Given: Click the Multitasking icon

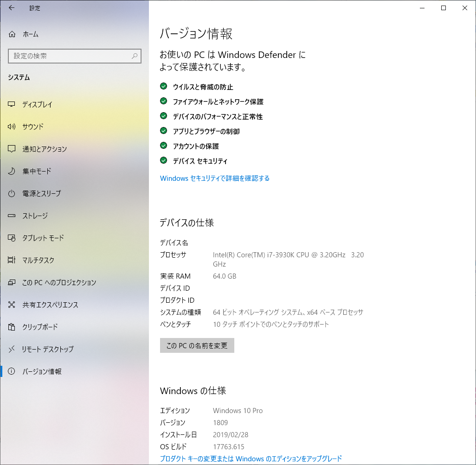Looking at the screenshot, I should (12, 260).
